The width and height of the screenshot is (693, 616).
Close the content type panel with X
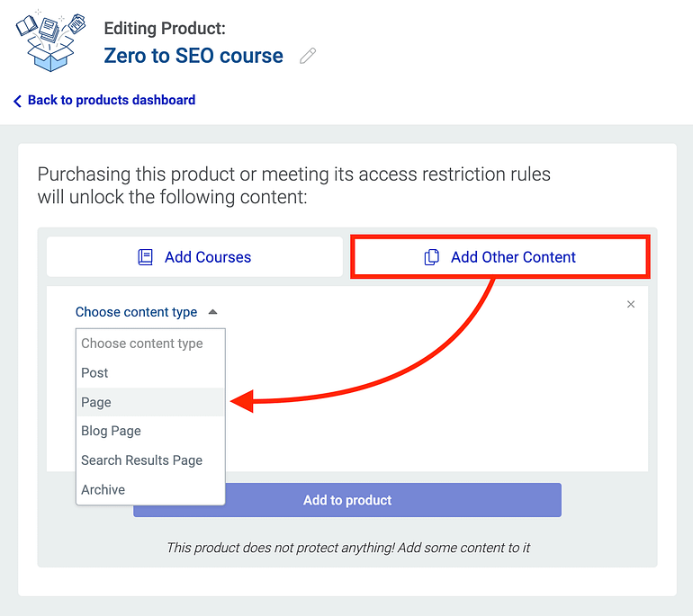click(x=631, y=304)
